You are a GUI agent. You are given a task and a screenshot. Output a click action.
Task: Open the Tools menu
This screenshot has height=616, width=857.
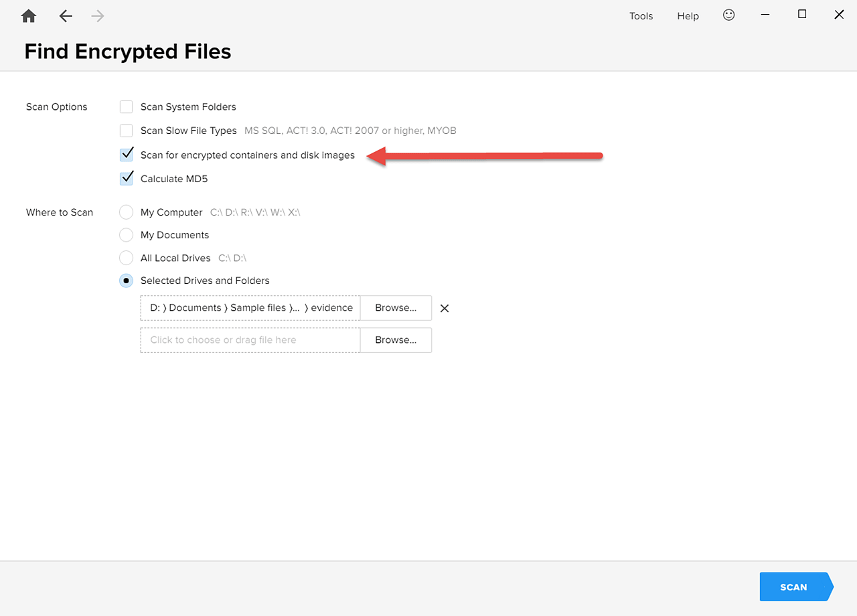click(x=641, y=15)
